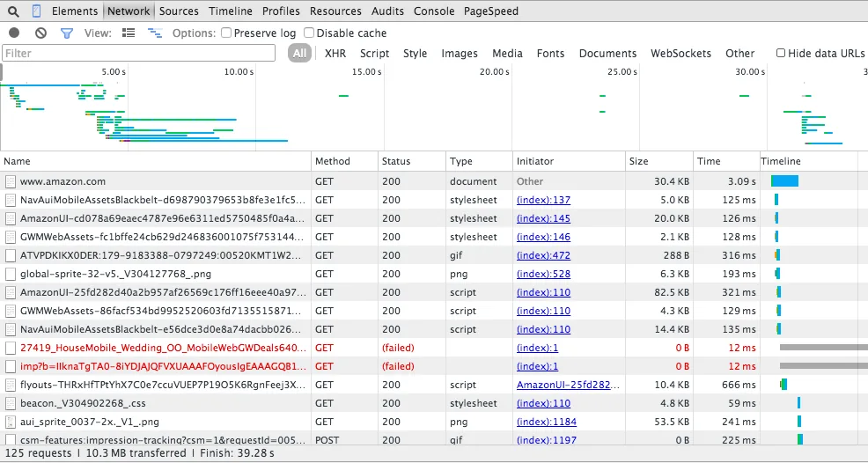Click the file icon of the flyouts script row

coord(11,385)
